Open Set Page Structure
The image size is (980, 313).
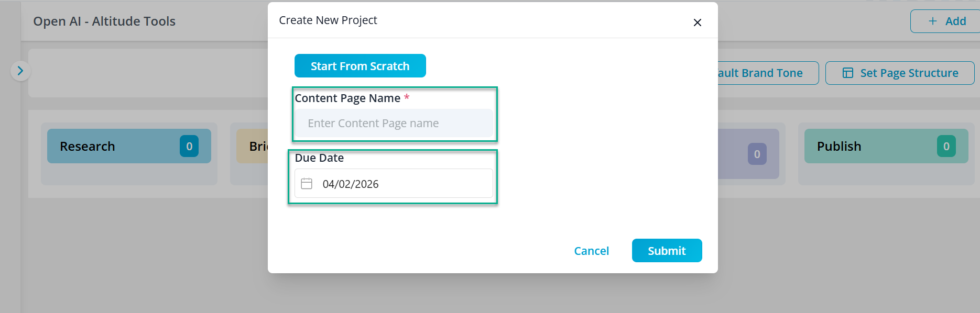908,73
